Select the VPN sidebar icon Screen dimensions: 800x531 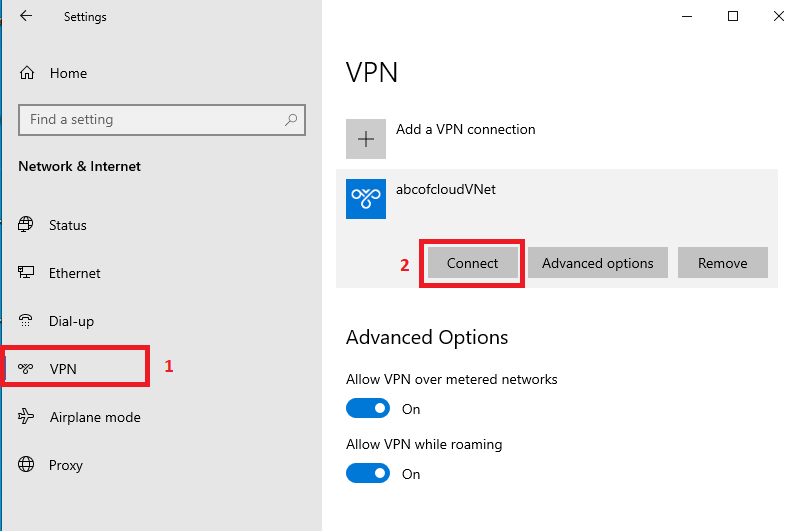(26, 368)
